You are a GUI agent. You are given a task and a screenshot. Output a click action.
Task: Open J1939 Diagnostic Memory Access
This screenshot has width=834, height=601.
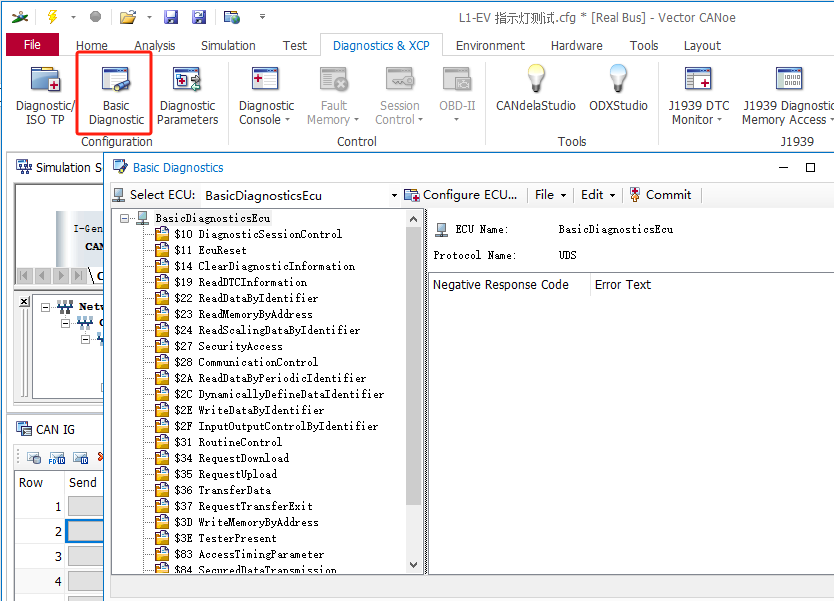pos(788,96)
